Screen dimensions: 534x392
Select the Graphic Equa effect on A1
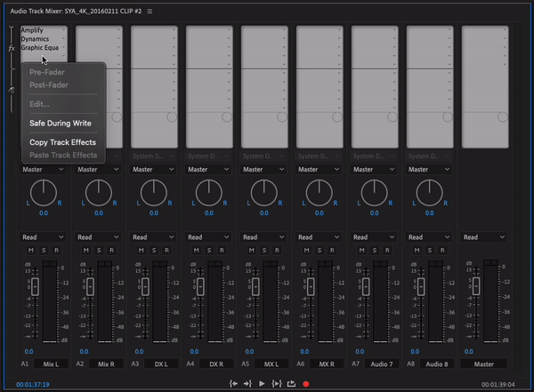40,48
